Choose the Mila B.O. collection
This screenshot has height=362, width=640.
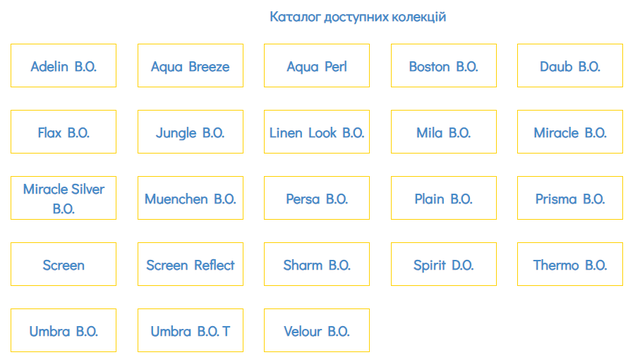click(444, 132)
